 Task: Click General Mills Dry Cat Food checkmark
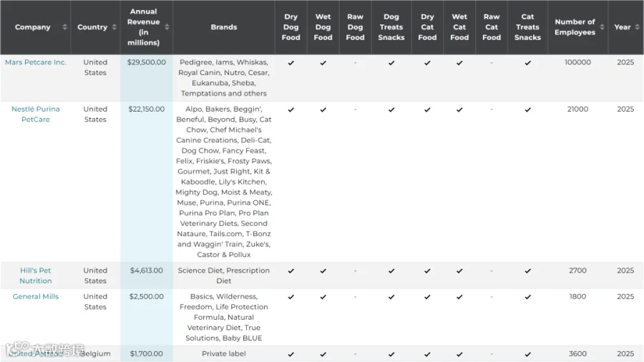(x=428, y=297)
